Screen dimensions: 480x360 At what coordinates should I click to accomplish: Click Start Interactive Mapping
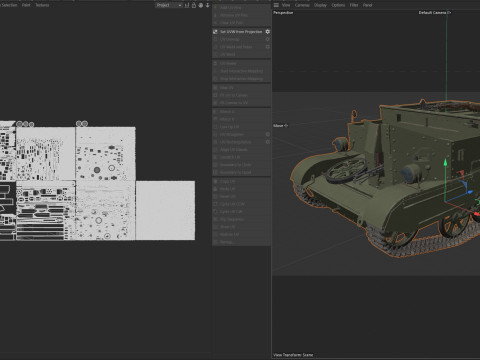click(241, 71)
